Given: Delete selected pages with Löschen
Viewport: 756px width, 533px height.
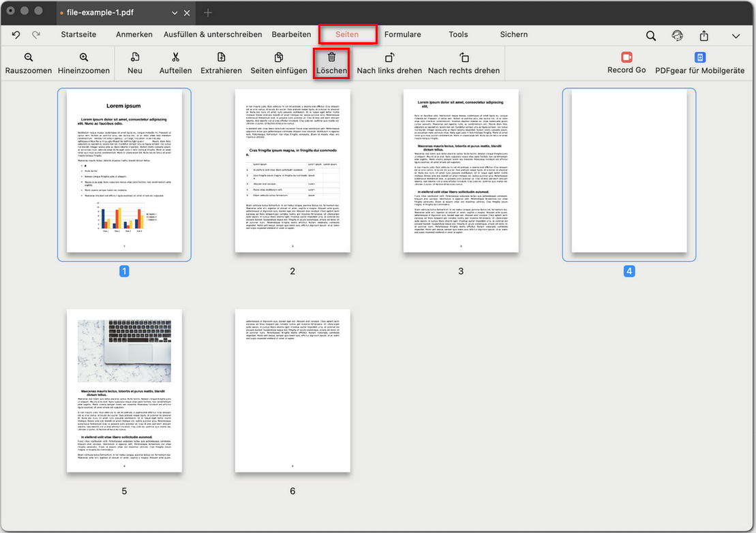Looking at the screenshot, I should tap(331, 63).
